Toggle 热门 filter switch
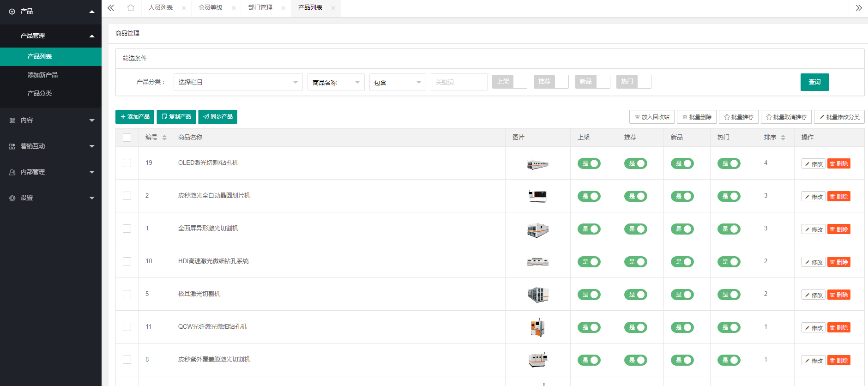 coord(634,82)
